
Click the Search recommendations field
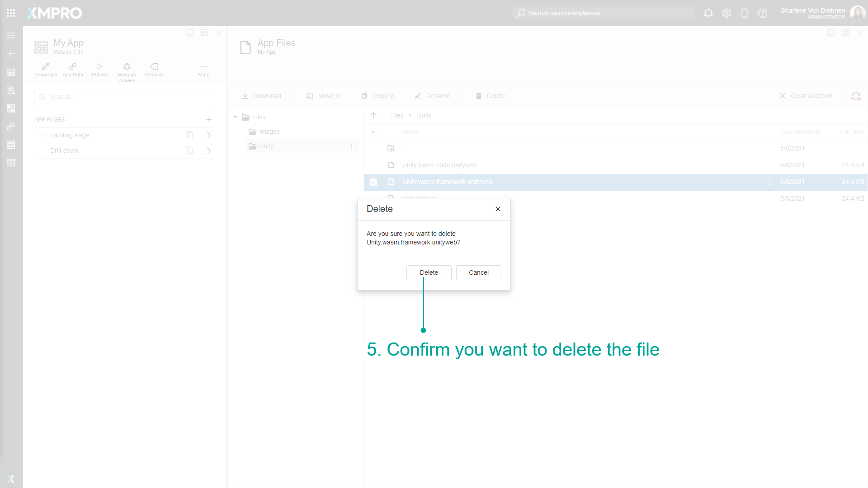[604, 13]
